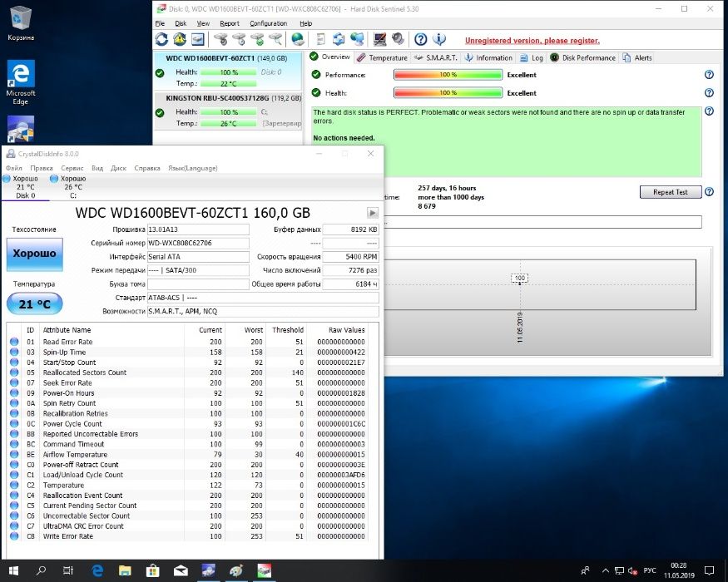Image resolution: width=728 pixels, height=582 pixels.
Task: Switch to the Information tab
Action: coord(488,57)
